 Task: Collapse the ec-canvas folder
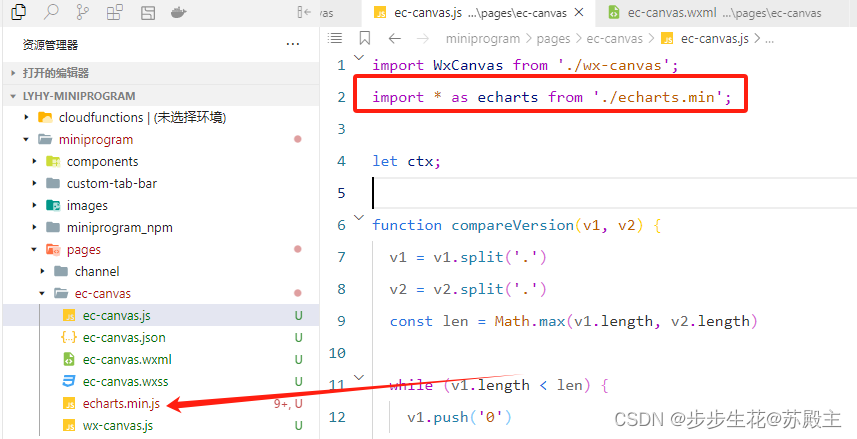pyautogui.click(x=43, y=294)
